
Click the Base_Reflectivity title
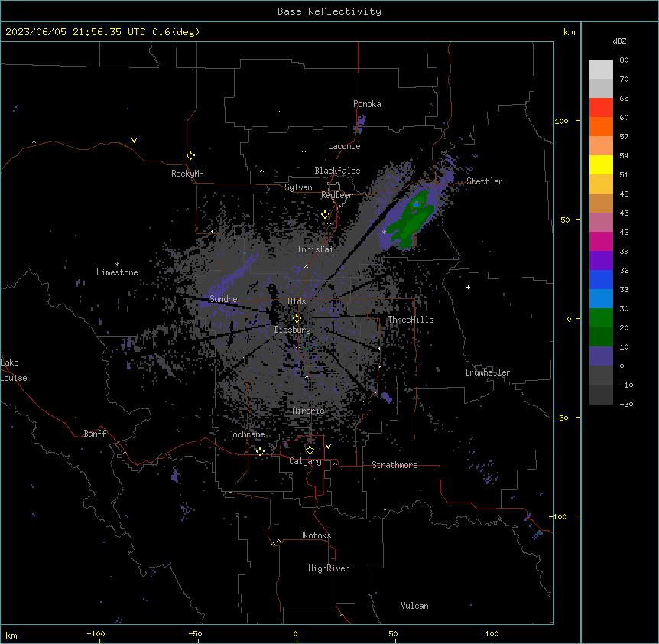click(x=329, y=11)
